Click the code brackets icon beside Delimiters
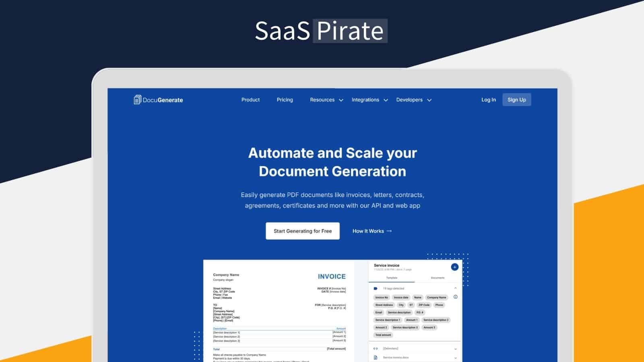 click(376, 349)
